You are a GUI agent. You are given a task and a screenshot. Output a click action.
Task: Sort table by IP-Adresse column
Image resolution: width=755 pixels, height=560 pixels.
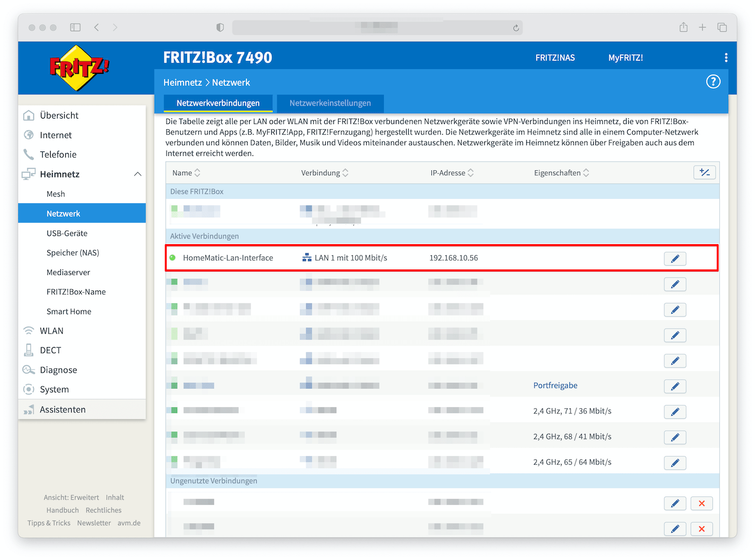pyautogui.click(x=452, y=173)
